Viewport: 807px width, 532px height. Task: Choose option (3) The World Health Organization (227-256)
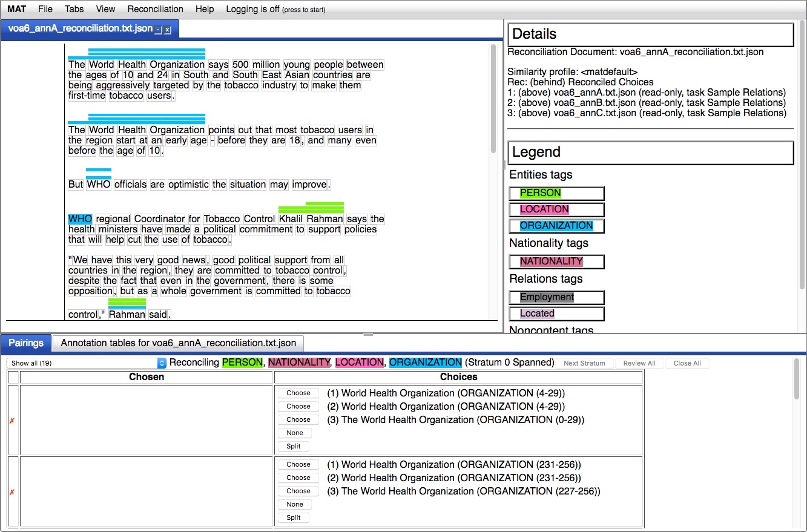298,491
